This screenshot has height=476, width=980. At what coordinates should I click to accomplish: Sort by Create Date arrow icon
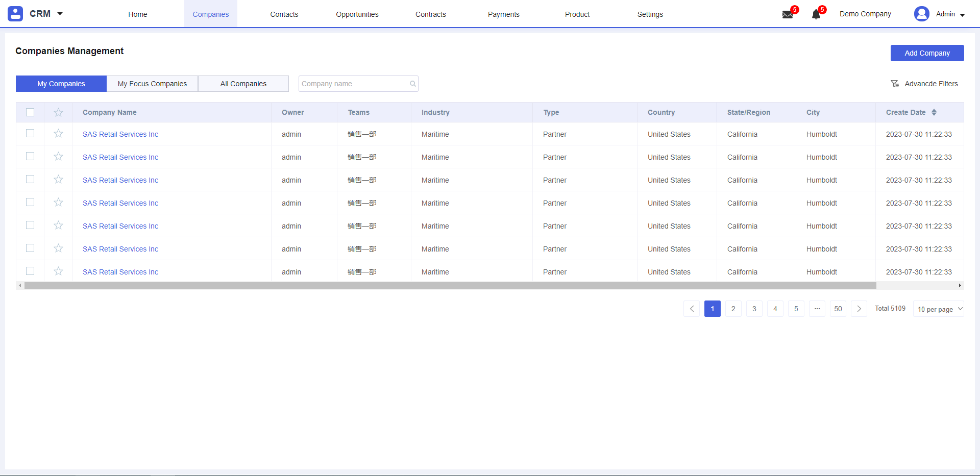[934, 112]
